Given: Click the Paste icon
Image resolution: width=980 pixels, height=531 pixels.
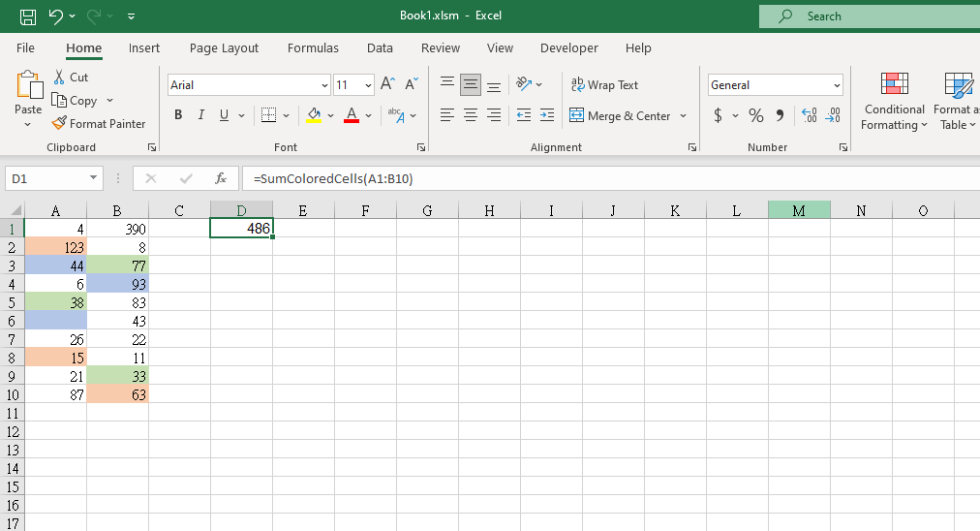Looking at the screenshot, I should [x=29, y=85].
